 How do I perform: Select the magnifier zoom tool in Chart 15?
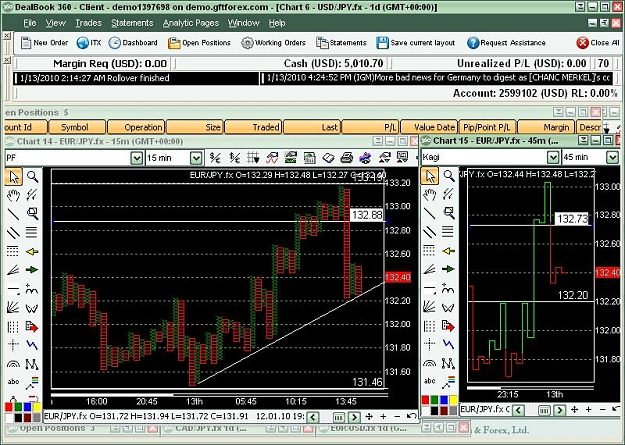pos(448,176)
